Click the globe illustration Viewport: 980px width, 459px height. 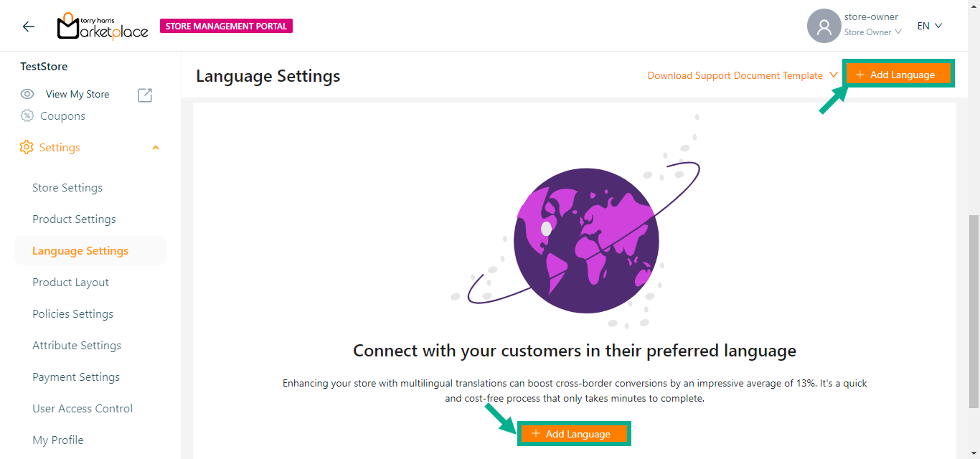click(x=586, y=240)
